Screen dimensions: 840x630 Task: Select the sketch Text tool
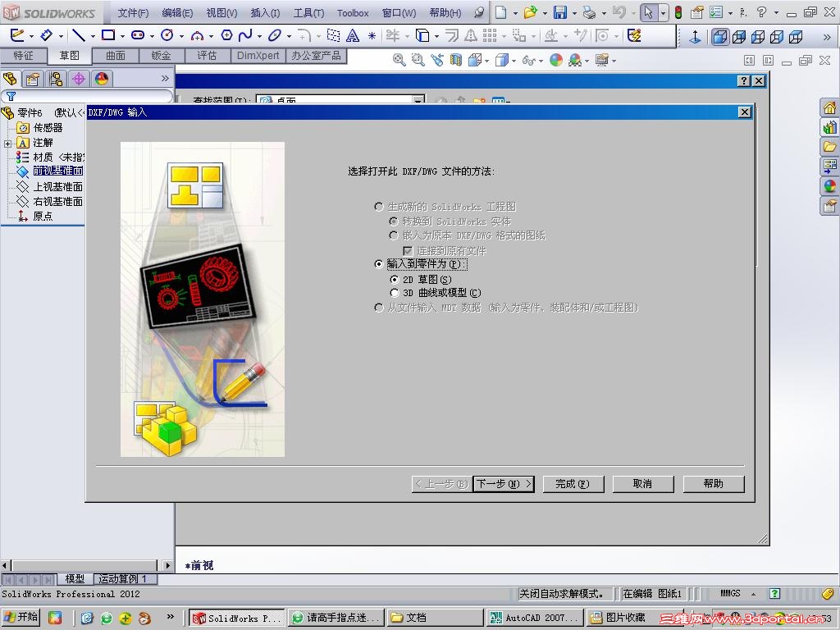353,35
